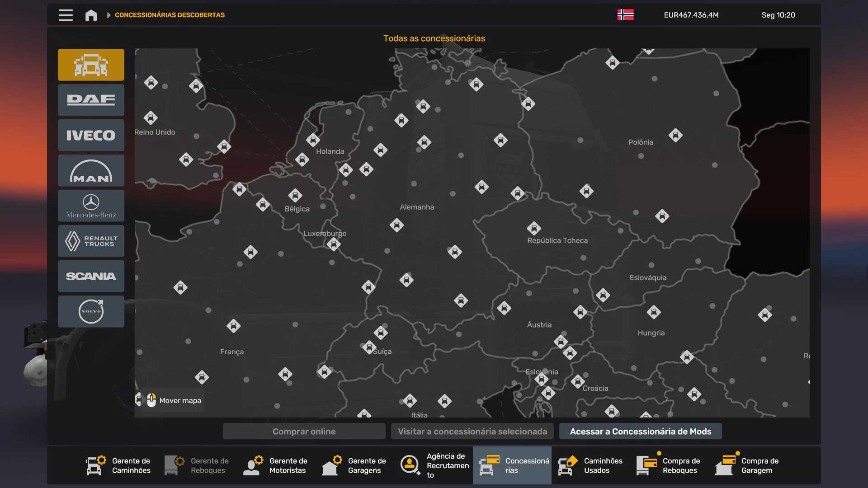Image resolution: width=868 pixels, height=488 pixels.
Task: Open the hamburger menu
Action: tap(66, 15)
